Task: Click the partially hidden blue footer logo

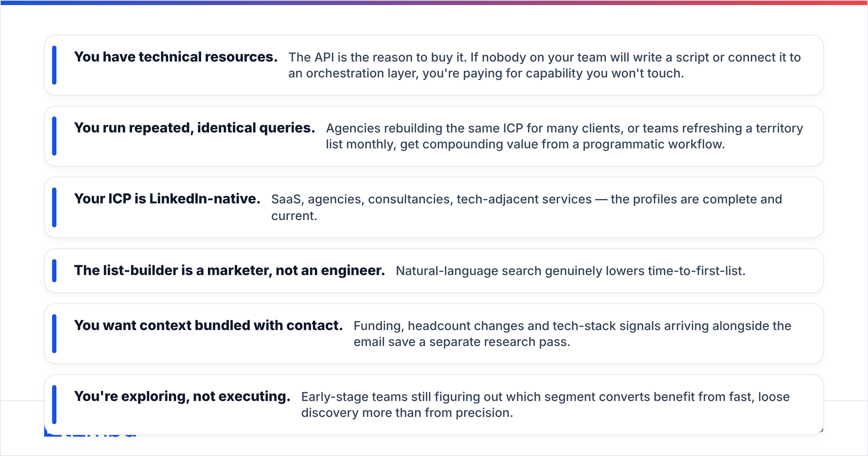Action: (90, 433)
